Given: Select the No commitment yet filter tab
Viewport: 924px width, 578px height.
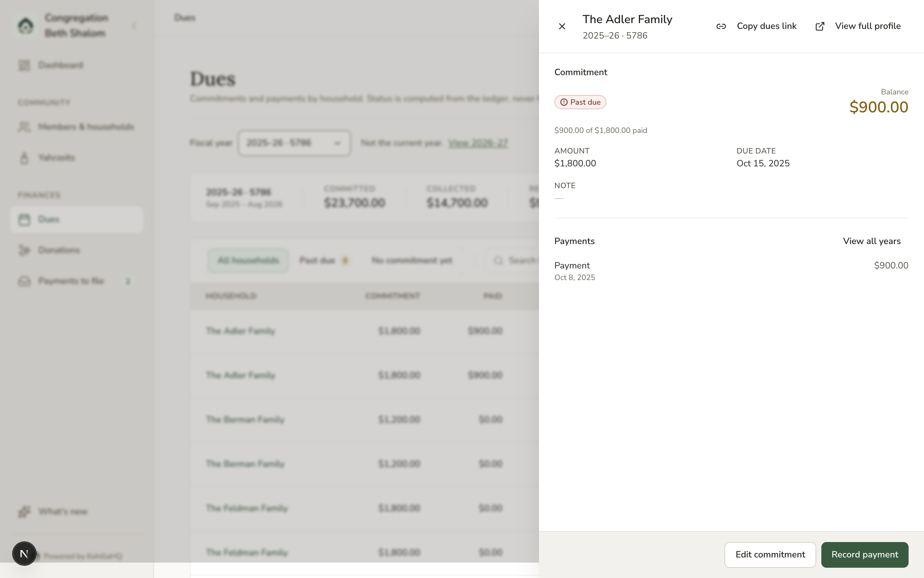Looking at the screenshot, I should pos(412,260).
